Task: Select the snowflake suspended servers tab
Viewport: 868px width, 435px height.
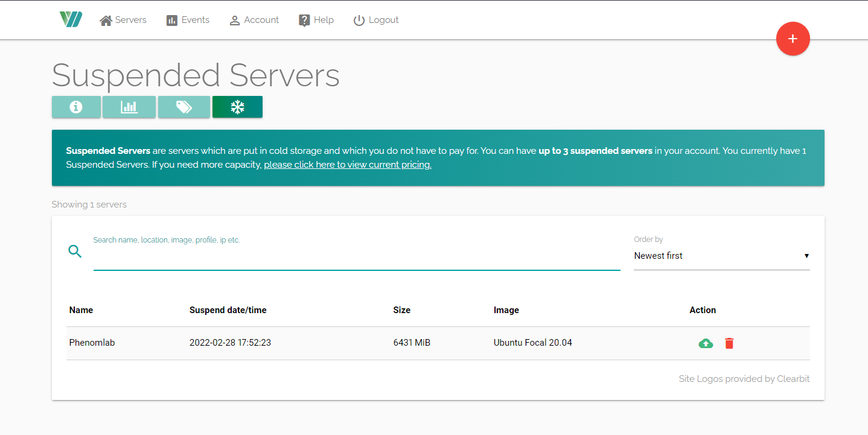Action: click(237, 107)
